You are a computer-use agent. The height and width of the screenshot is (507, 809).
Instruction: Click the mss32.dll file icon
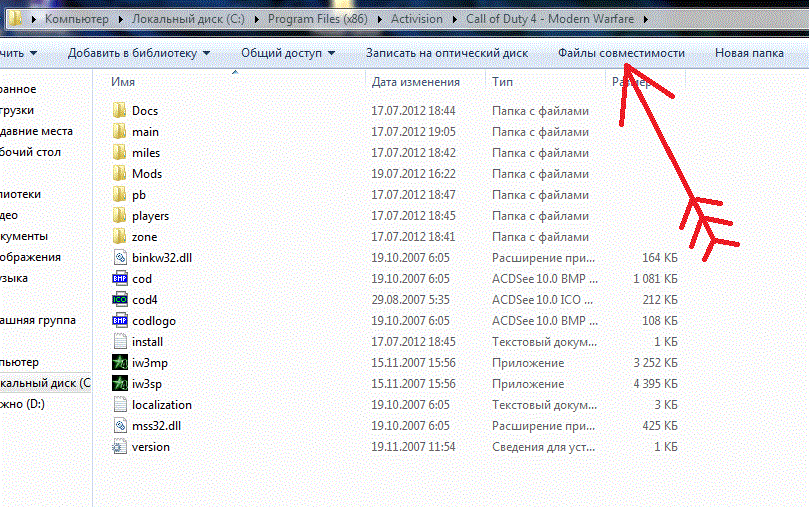120,426
